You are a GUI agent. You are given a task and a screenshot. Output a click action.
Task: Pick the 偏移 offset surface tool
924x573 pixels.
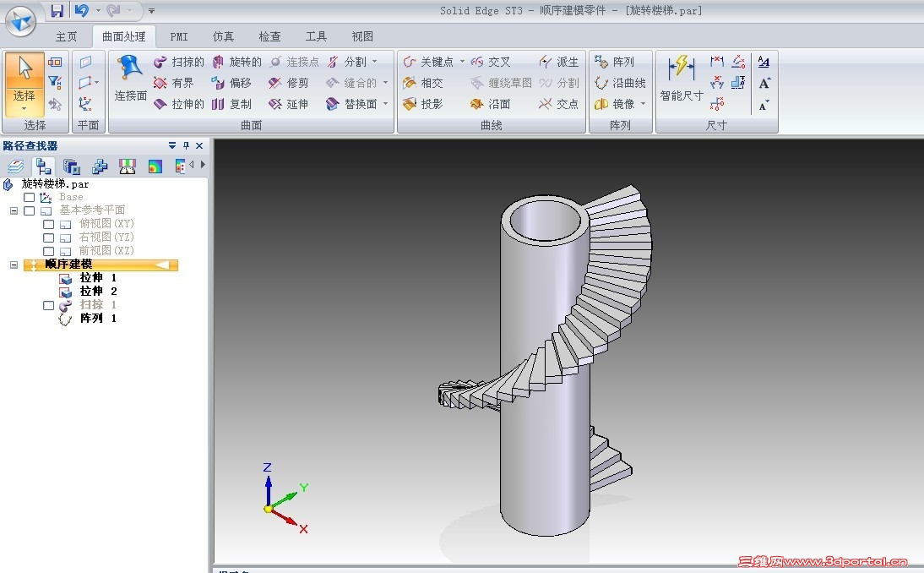[x=231, y=83]
